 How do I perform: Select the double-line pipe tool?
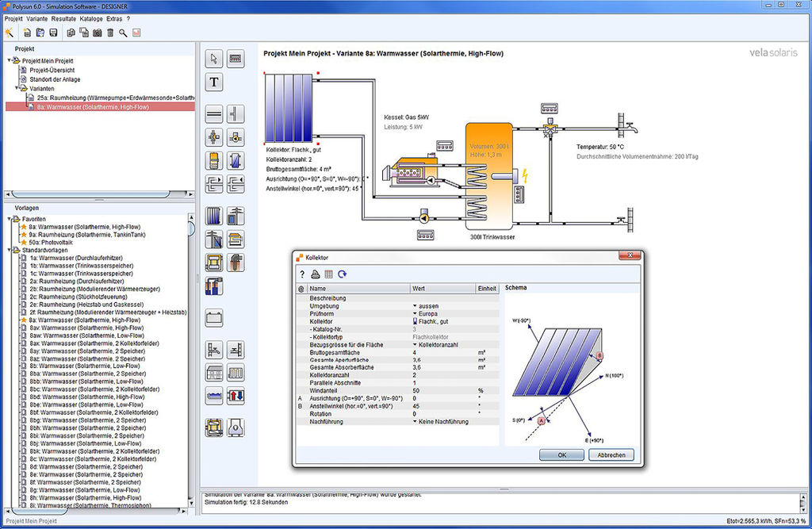[214, 114]
